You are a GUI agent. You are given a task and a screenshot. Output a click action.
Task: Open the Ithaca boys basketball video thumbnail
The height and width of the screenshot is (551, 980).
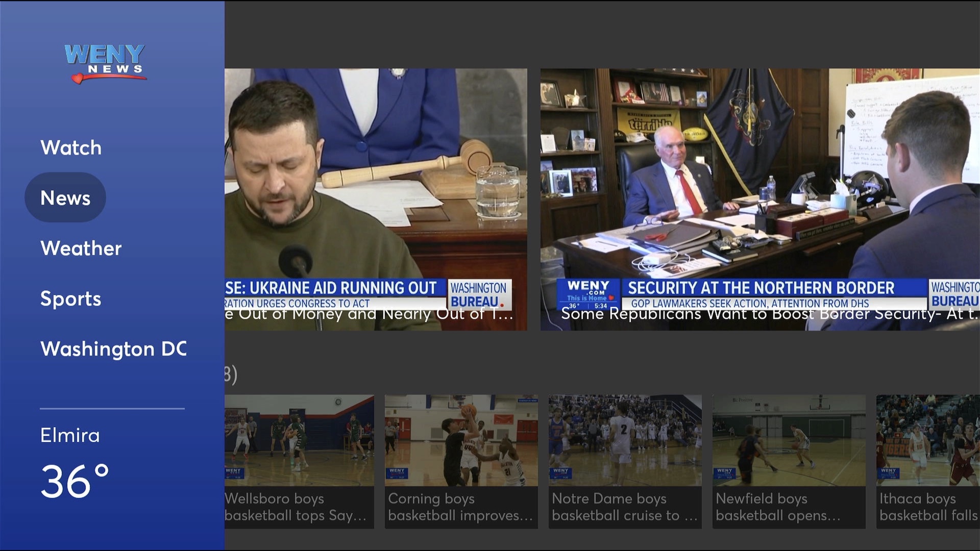pyautogui.click(x=928, y=440)
